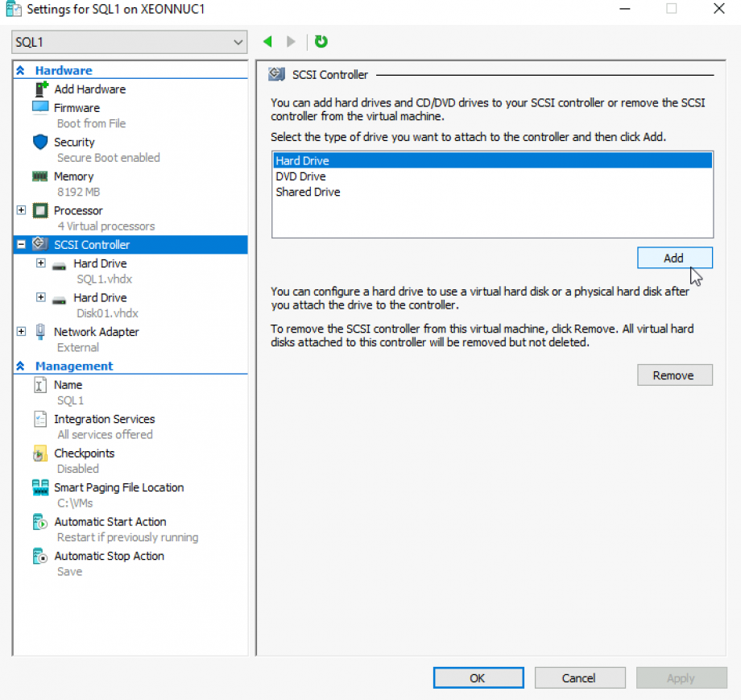Screen dimensions: 741x700
Task: Expand the SQL1.vhdx Hard Drive node
Action: 40,263
